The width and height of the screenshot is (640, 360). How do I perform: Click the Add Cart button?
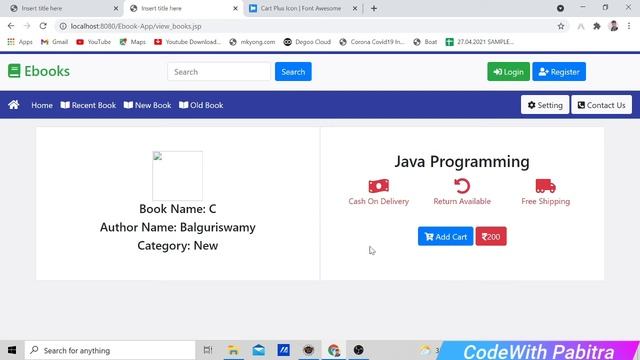pos(445,236)
